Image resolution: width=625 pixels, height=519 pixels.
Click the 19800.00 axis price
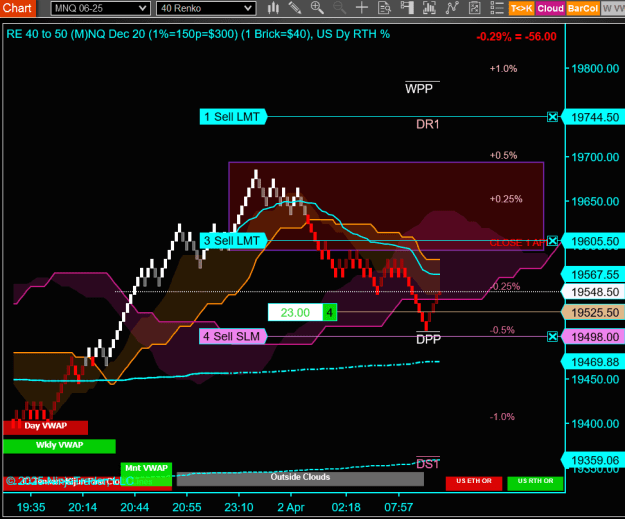(x=595, y=69)
